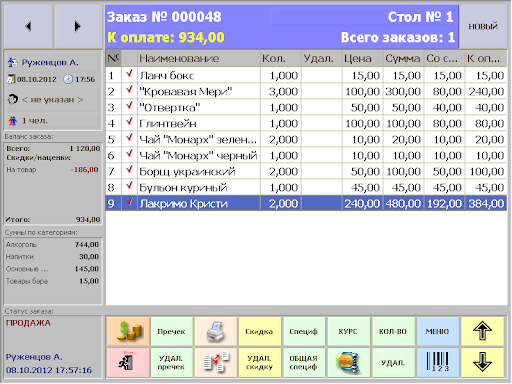Click the 'Удал.' column header
Viewport: 512px width, 384px height.
click(x=322, y=58)
